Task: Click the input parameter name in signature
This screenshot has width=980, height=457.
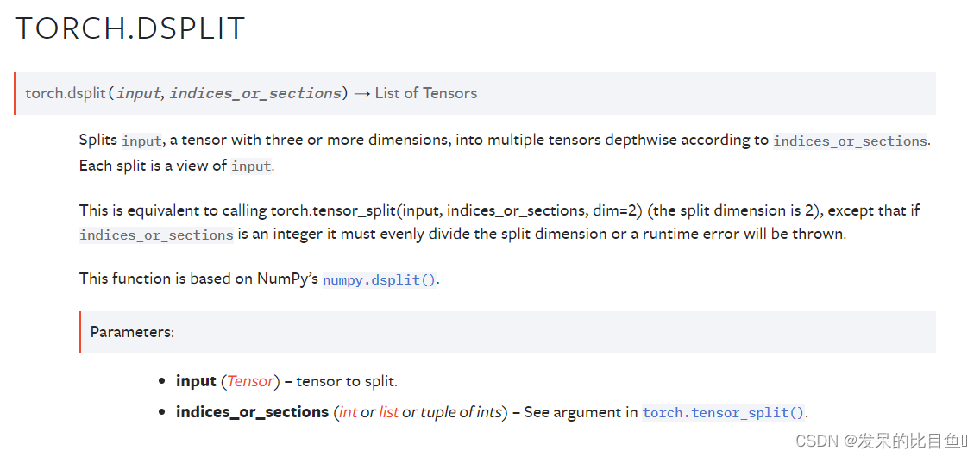Action: (x=140, y=94)
